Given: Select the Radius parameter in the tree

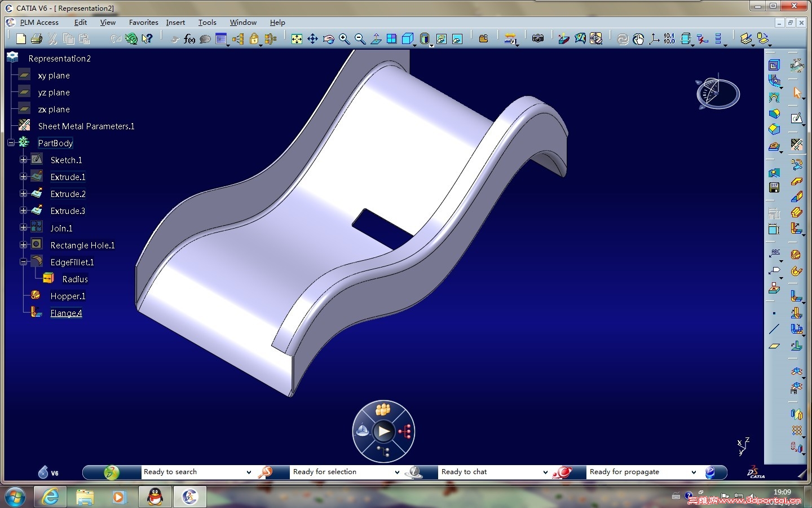Looking at the screenshot, I should click(75, 279).
